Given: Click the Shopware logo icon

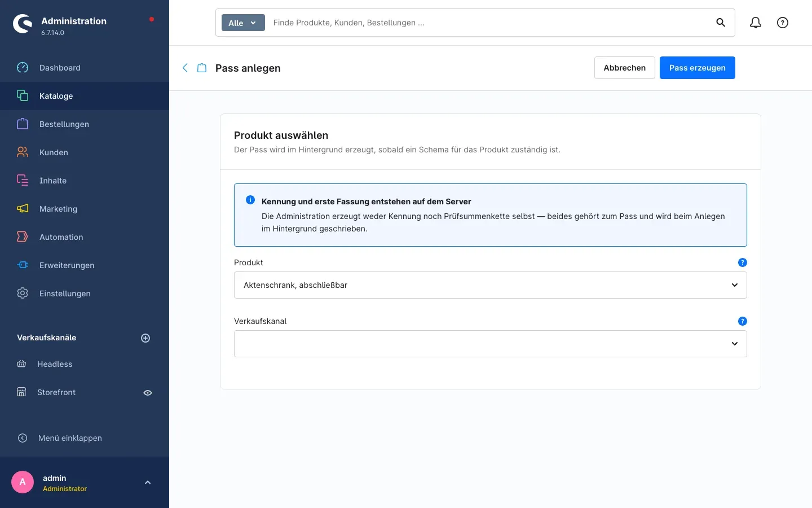Looking at the screenshot, I should 23,24.
